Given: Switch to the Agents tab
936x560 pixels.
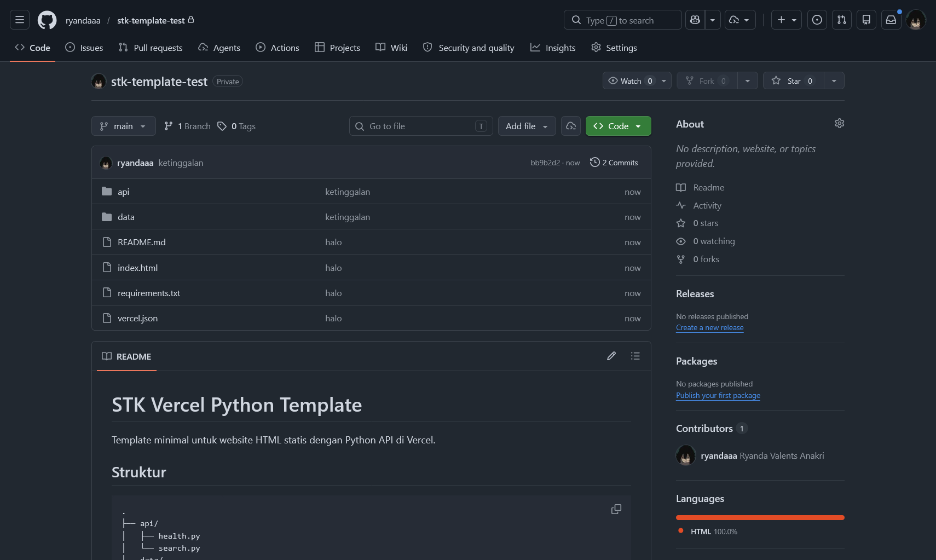Looking at the screenshot, I should pos(219,48).
